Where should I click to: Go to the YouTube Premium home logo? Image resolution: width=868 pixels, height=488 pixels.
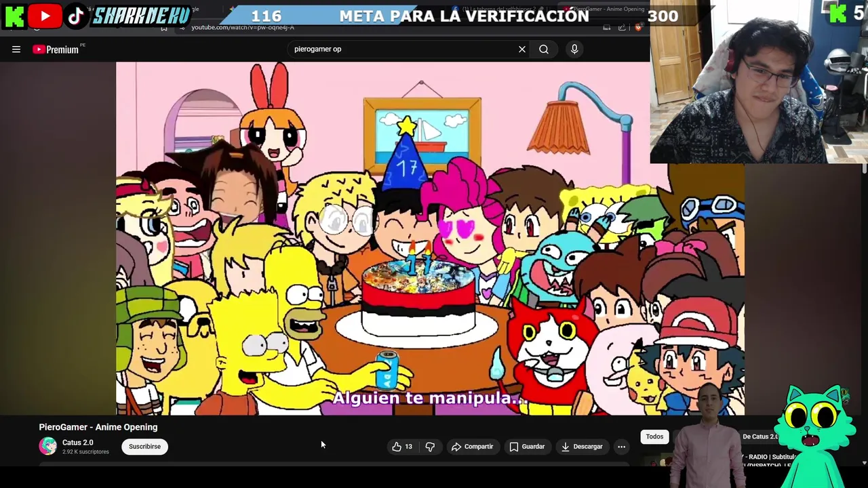[x=56, y=49]
